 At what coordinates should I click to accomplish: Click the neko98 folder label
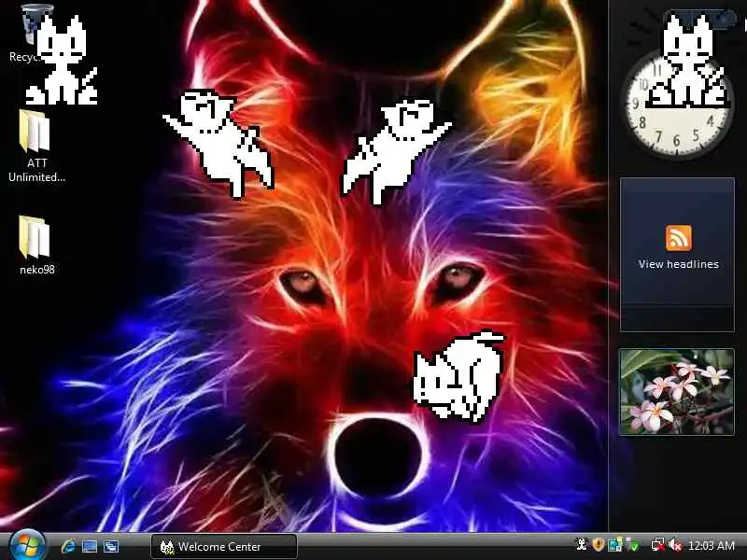click(x=37, y=270)
